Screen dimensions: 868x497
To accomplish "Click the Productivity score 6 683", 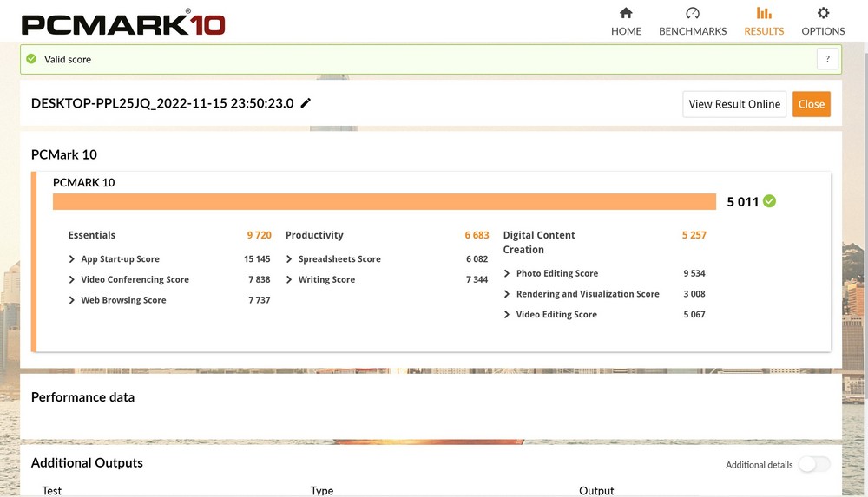I will [x=477, y=235].
